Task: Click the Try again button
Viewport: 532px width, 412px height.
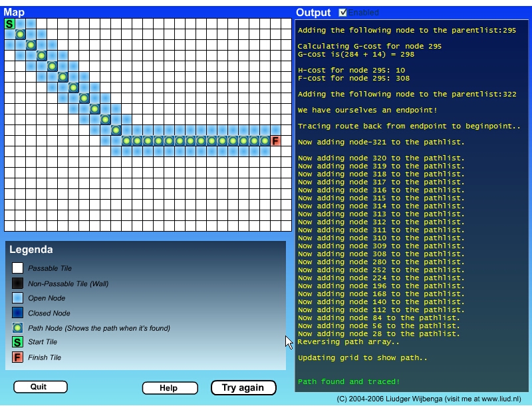Action: (x=243, y=388)
